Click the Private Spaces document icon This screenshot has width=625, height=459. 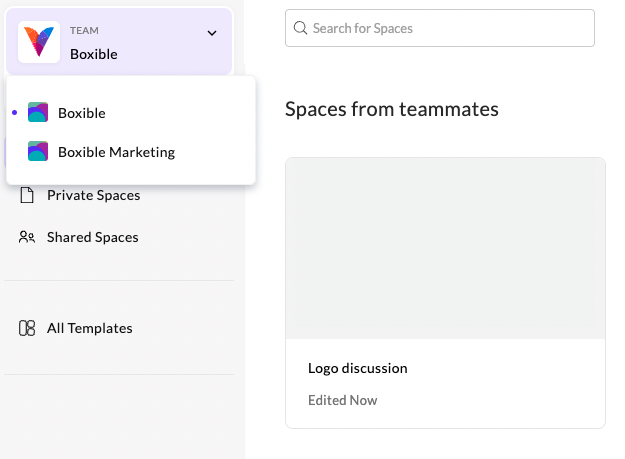click(27, 195)
